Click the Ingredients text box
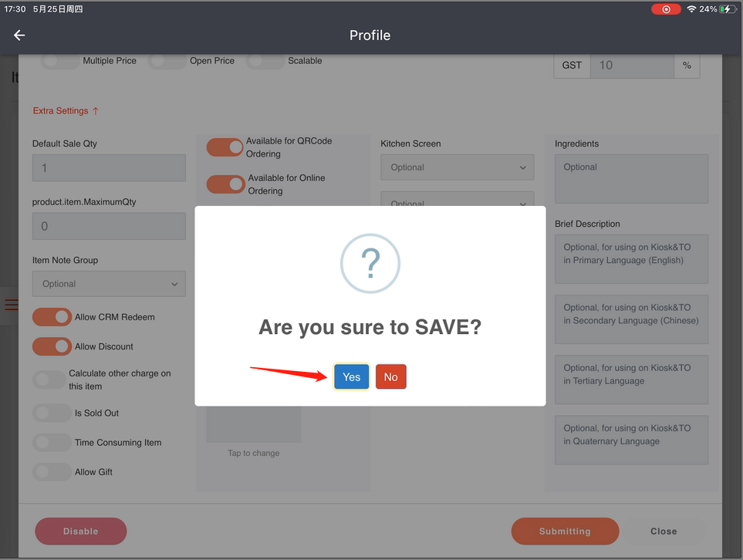743x560 pixels. 630,178
